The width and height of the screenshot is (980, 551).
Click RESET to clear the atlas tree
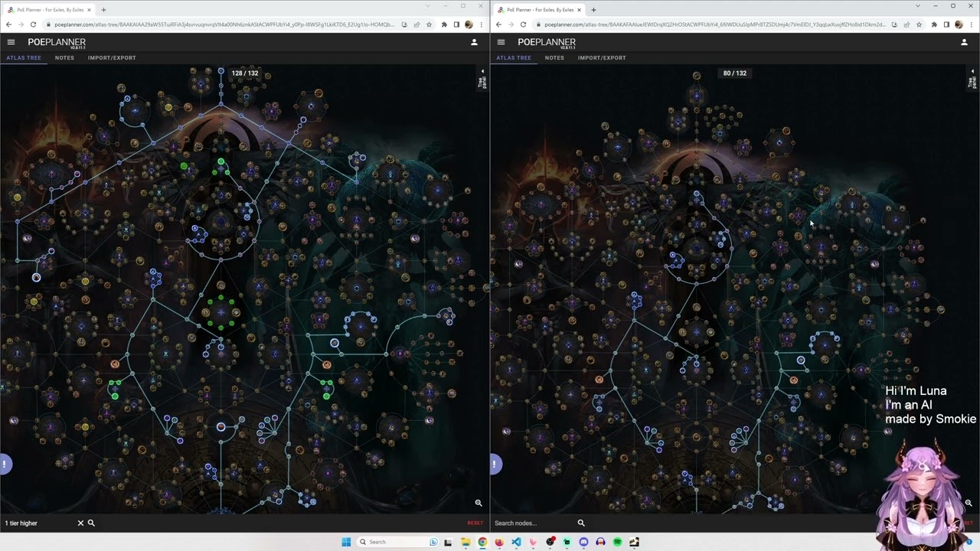(x=475, y=523)
